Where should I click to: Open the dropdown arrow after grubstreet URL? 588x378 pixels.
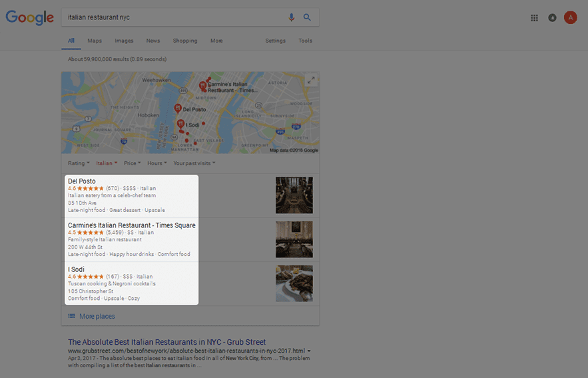309,351
